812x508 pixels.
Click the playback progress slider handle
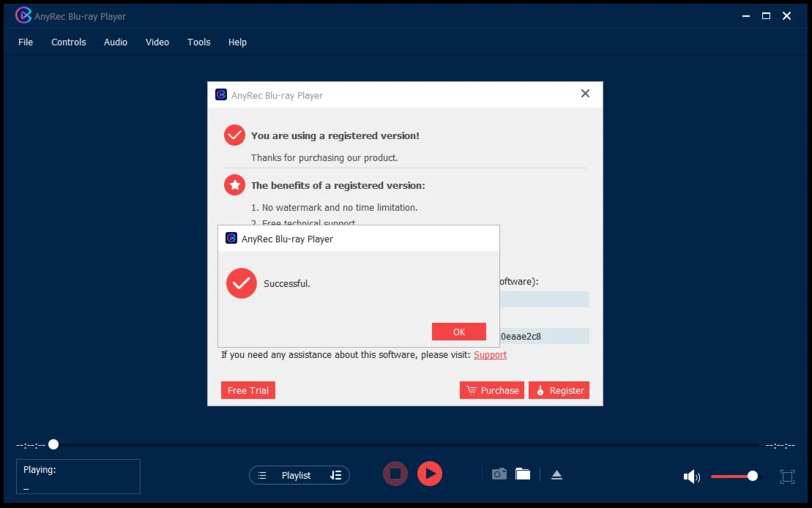click(x=53, y=444)
